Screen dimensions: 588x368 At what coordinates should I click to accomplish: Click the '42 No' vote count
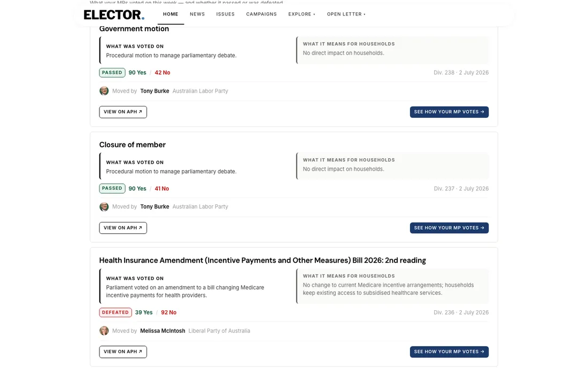(163, 73)
